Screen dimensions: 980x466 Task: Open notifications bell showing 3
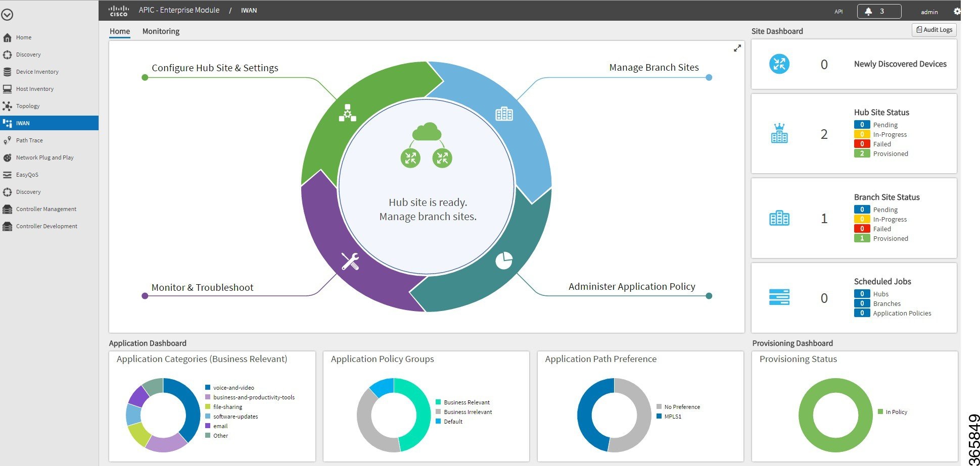point(879,11)
